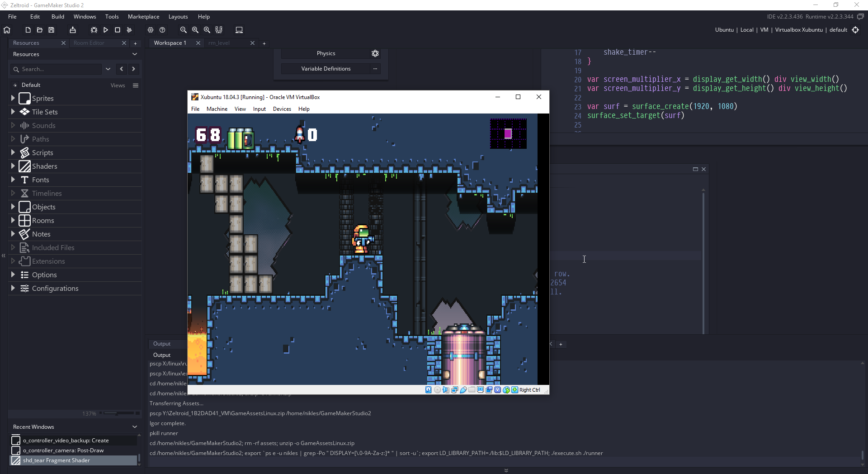Expand the Rooms resource group
The image size is (868, 474).
pos(12,220)
